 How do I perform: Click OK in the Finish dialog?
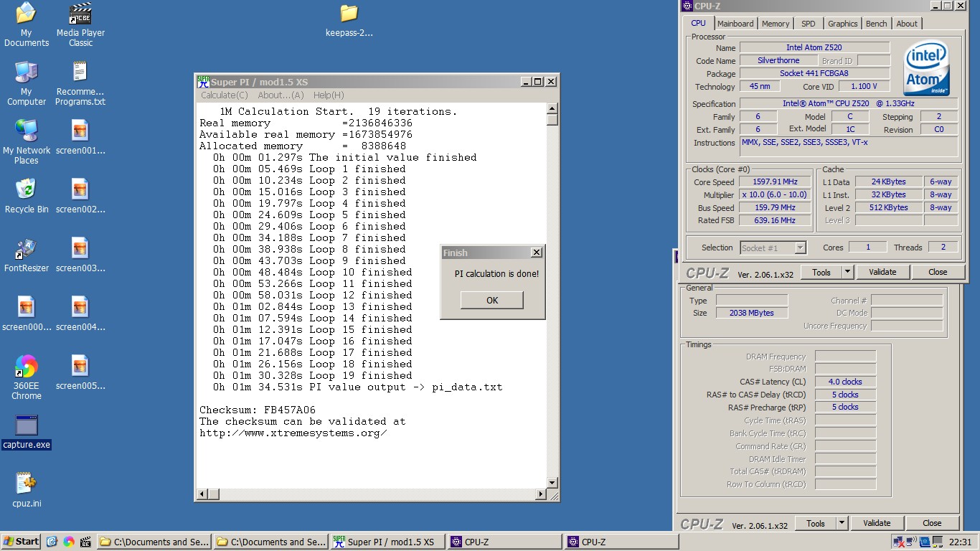pos(492,300)
